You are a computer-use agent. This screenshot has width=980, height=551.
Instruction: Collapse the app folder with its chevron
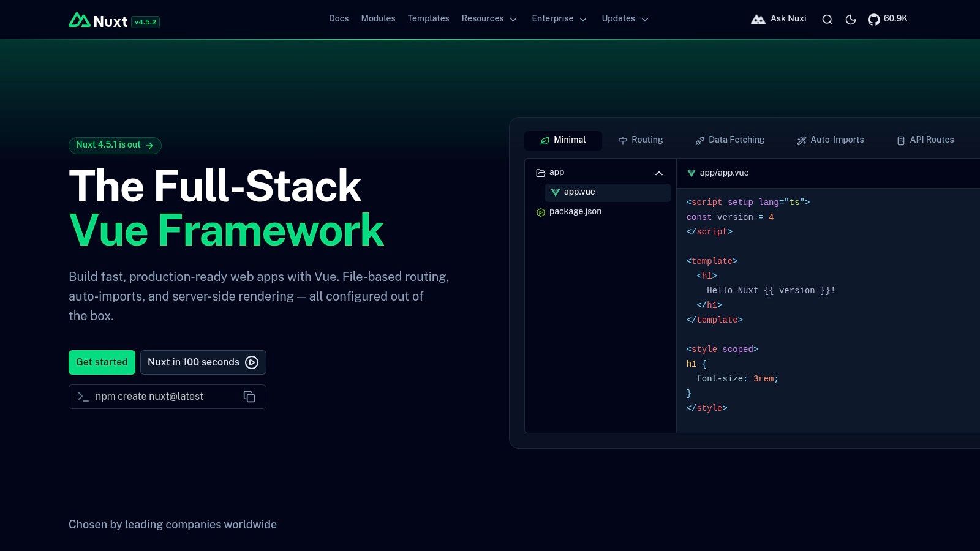[x=659, y=173]
